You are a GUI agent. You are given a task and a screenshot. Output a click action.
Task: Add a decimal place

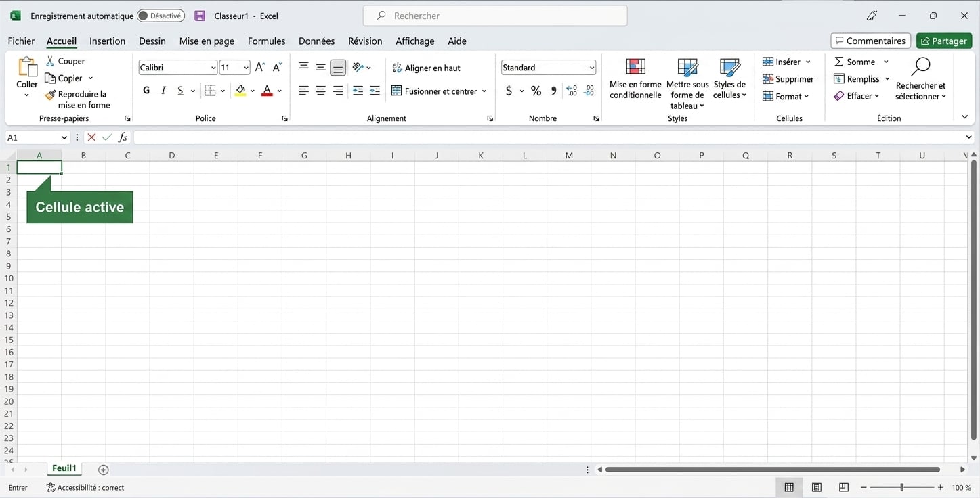[572, 91]
